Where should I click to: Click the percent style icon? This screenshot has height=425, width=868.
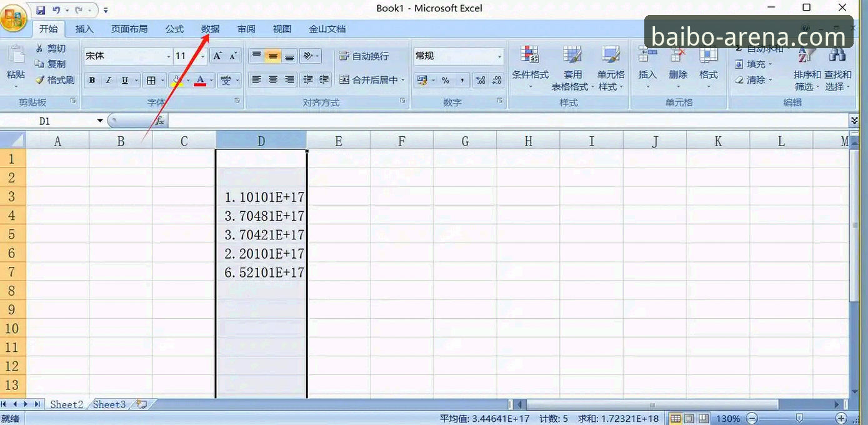pyautogui.click(x=446, y=80)
